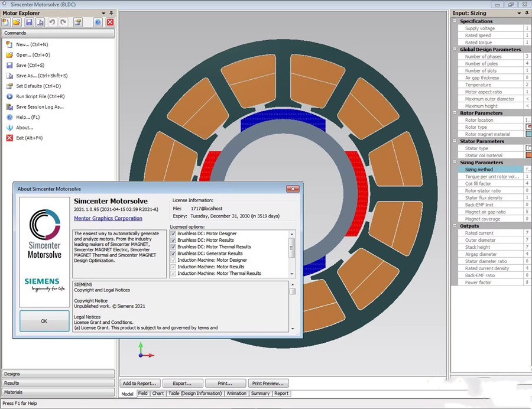Switch to the Summary tab
The height and width of the screenshot is (409, 532).
pyautogui.click(x=260, y=394)
